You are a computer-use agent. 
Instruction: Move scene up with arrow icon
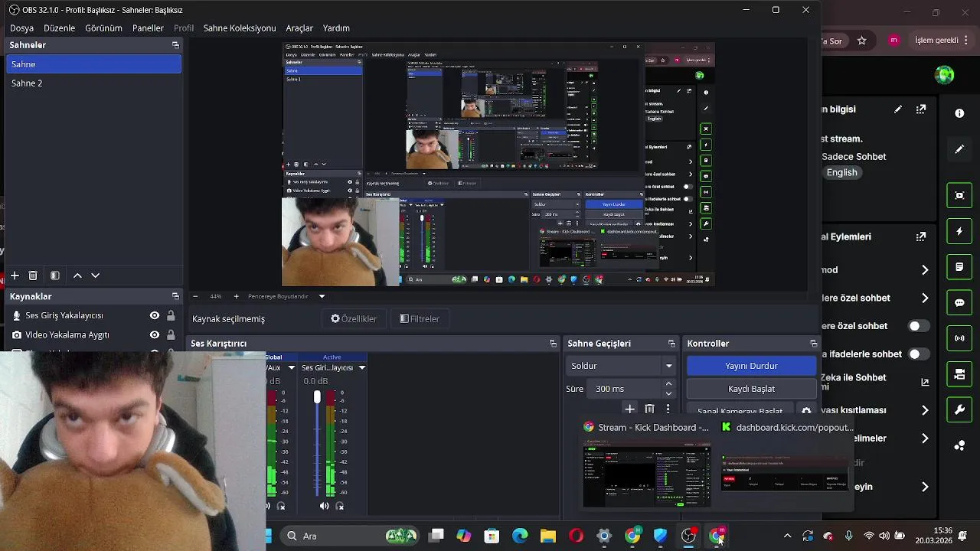tap(77, 275)
